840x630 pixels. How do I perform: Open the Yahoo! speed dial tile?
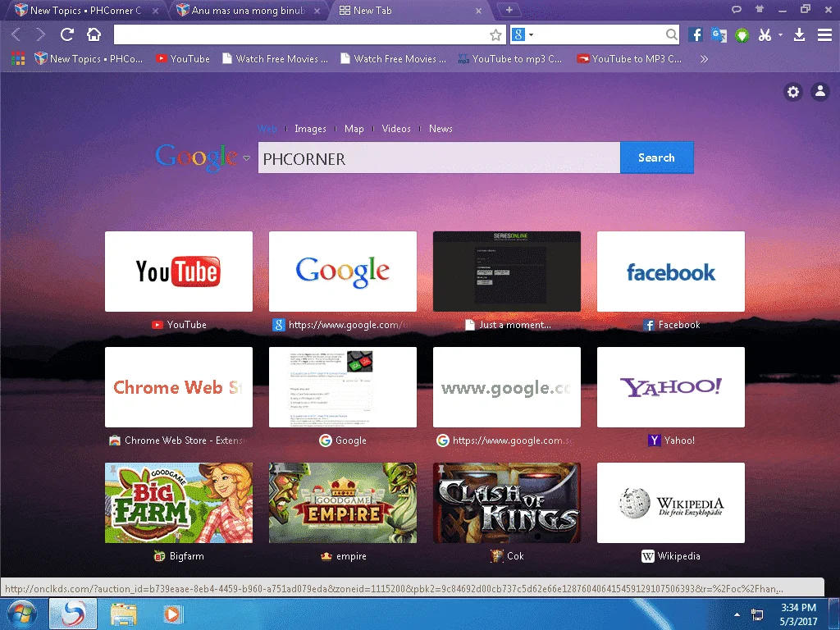coord(671,387)
